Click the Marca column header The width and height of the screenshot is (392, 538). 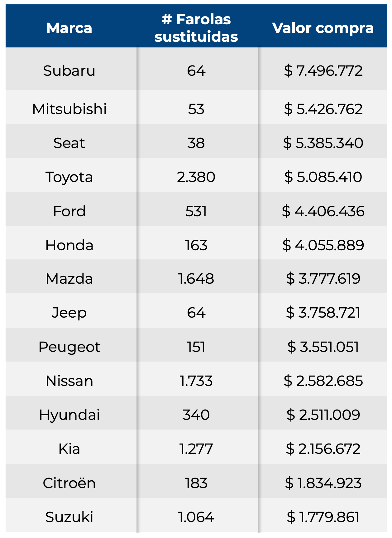(69, 28)
